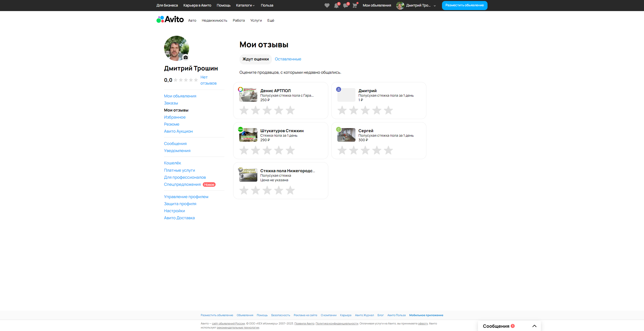Give Штукатуров Стяжкин four stars
Image resolution: width=644 pixels, height=331 pixels.
point(279,150)
